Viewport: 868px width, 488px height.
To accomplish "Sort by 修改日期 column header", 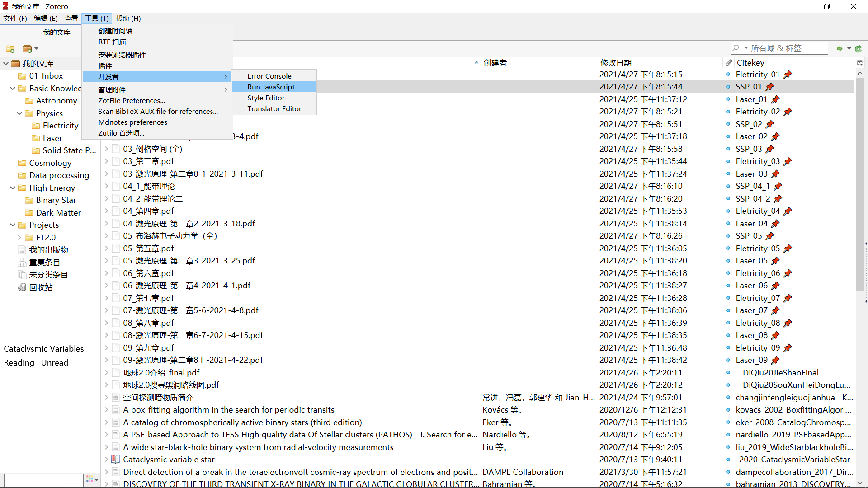I will tap(616, 63).
